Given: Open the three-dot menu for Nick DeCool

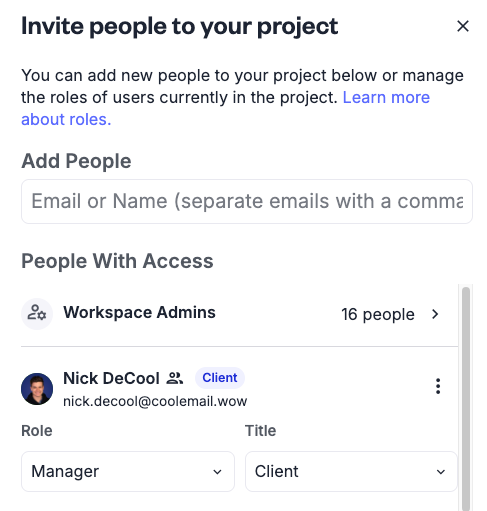Looking at the screenshot, I should tap(438, 386).
